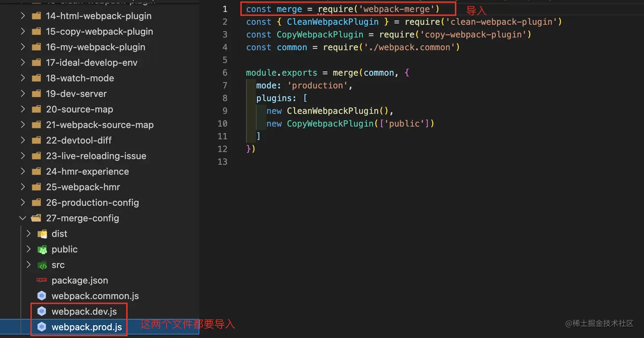Expand the 19-dev-server folder chevron
The height and width of the screenshot is (338, 644).
click(x=23, y=94)
